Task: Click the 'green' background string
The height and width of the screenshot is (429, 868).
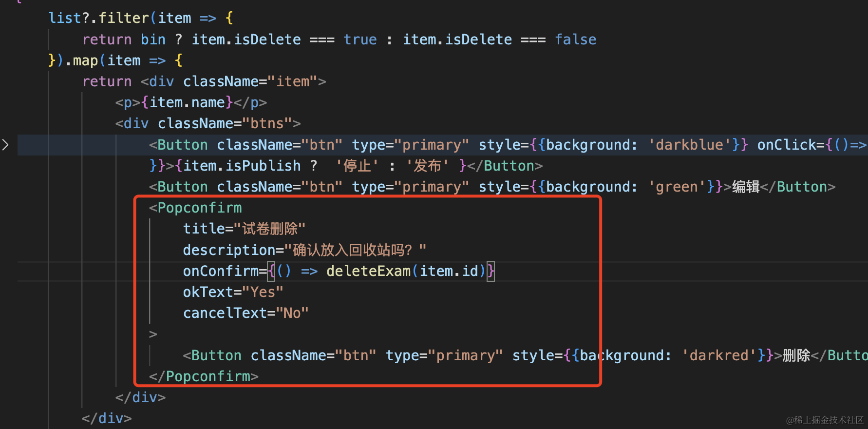Action: (677, 187)
